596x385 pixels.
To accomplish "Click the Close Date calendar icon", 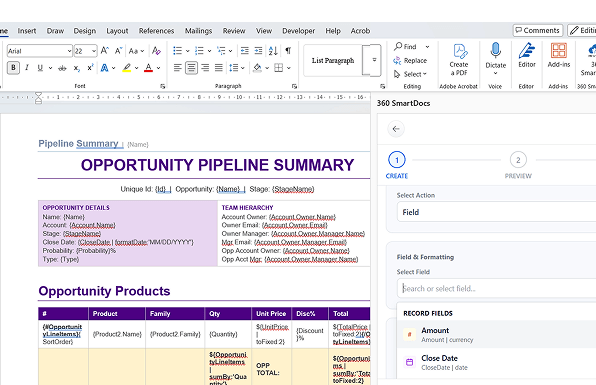I will pos(409,362).
